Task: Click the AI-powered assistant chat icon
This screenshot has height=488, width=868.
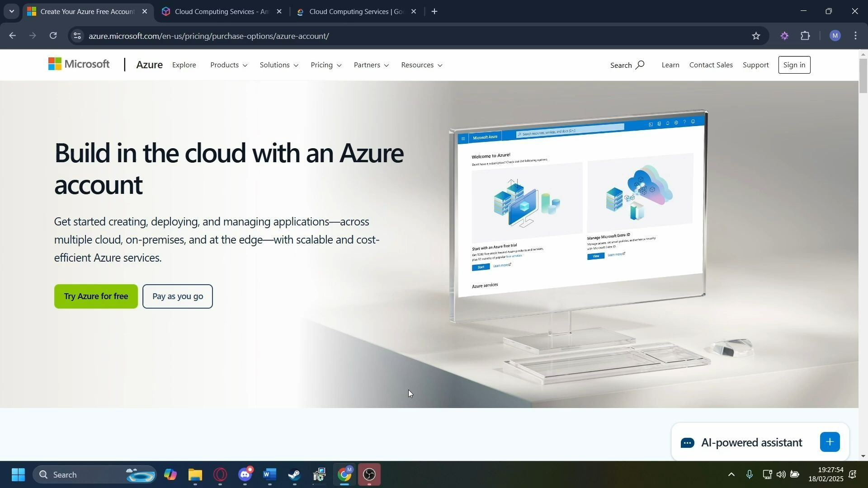Action: pyautogui.click(x=688, y=443)
